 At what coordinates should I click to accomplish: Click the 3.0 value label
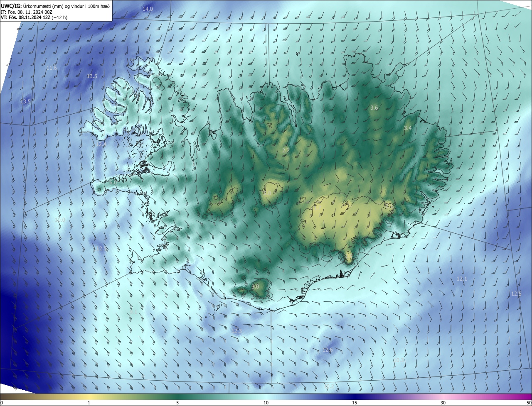[255, 286]
